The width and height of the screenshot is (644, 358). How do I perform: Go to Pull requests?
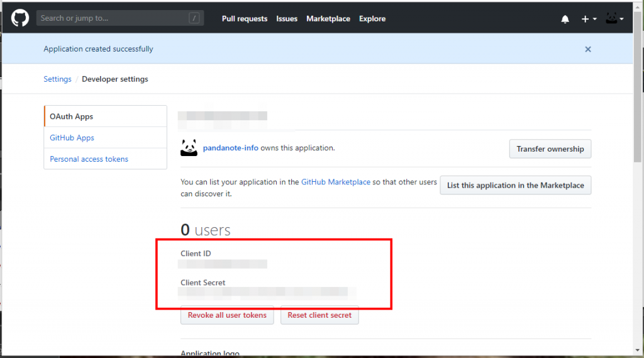pyautogui.click(x=245, y=18)
